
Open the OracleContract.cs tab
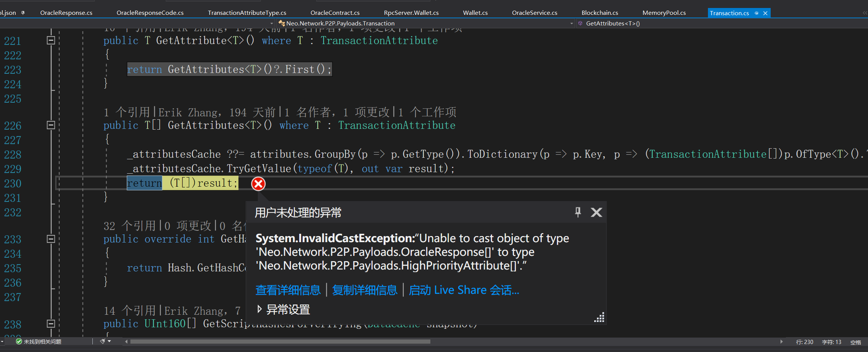point(335,13)
